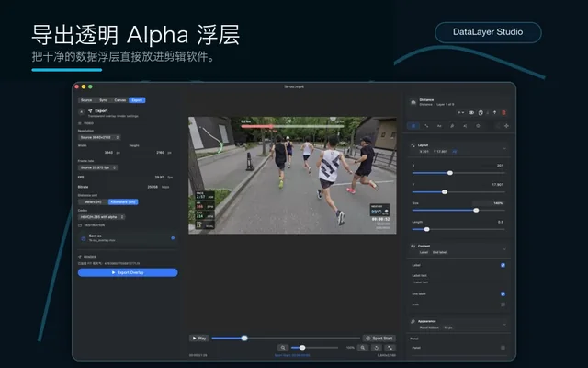
Task: Click the zoom in magnifier icon
Action: pos(363,348)
